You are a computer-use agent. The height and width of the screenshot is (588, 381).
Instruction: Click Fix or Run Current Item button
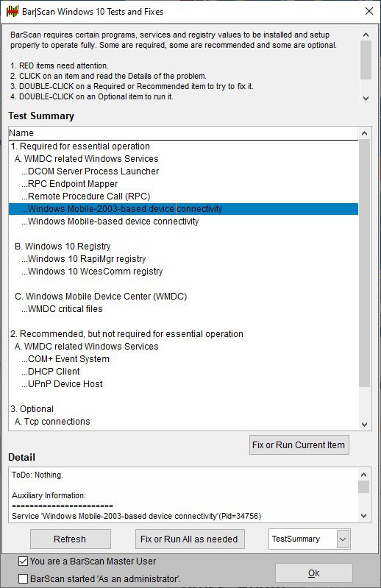pyautogui.click(x=299, y=445)
